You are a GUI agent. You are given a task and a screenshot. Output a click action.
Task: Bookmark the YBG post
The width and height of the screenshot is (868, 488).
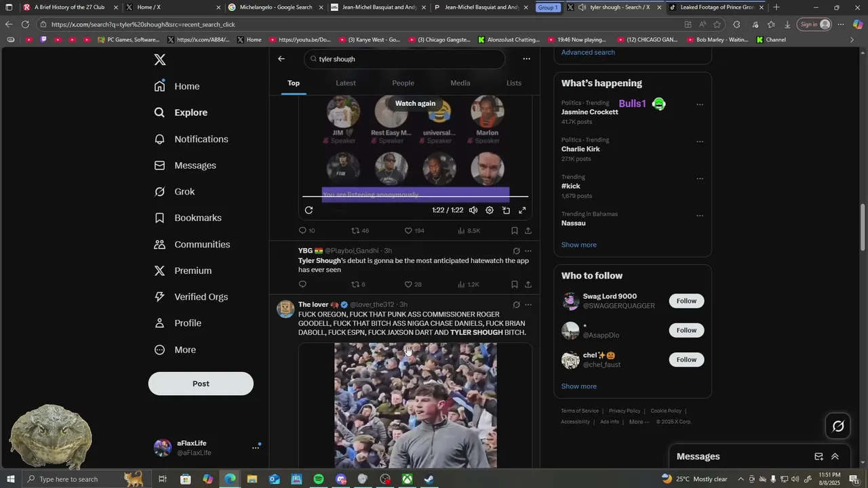coord(514,284)
